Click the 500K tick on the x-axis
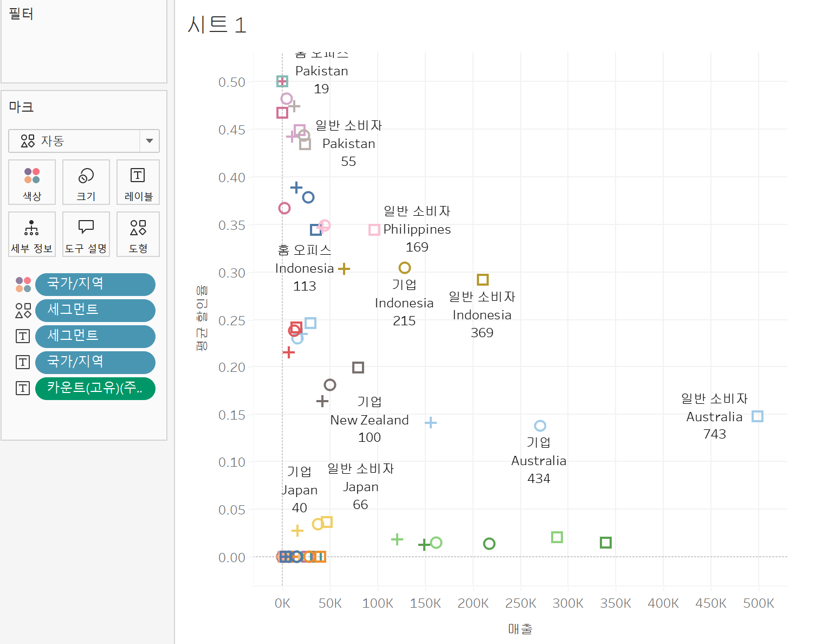 point(759,603)
